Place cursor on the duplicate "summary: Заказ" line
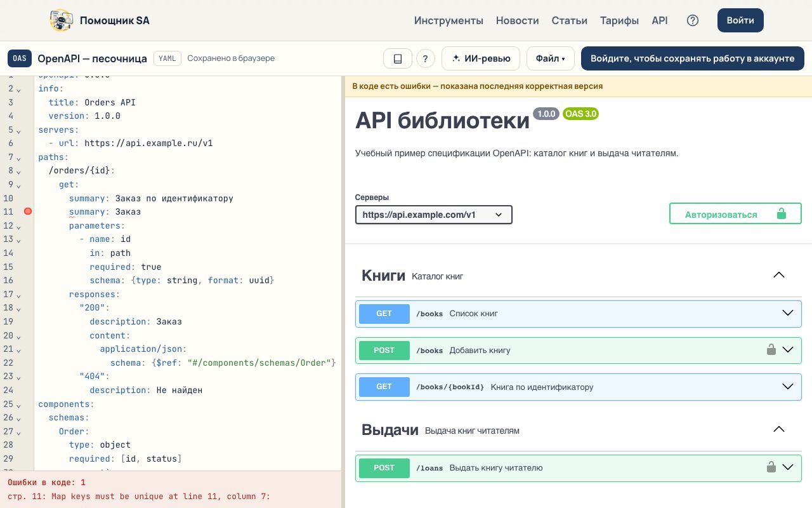The width and height of the screenshot is (812, 508). pyautogui.click(x=105, y=212)
